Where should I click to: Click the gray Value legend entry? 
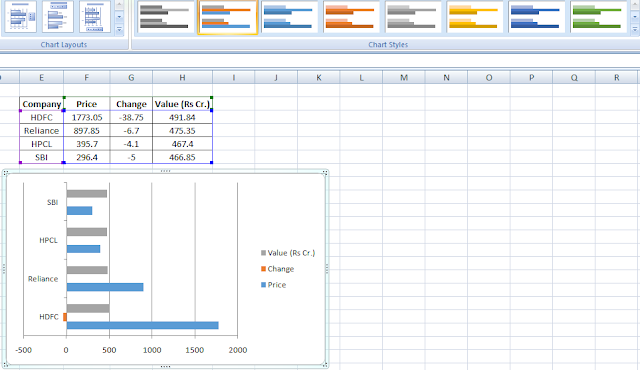(x=288, y=253)
